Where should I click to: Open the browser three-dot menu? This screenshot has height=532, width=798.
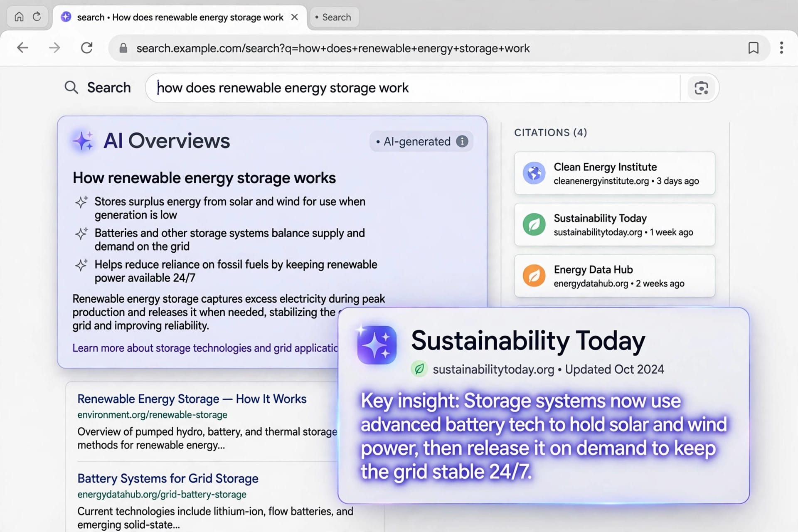781,48
